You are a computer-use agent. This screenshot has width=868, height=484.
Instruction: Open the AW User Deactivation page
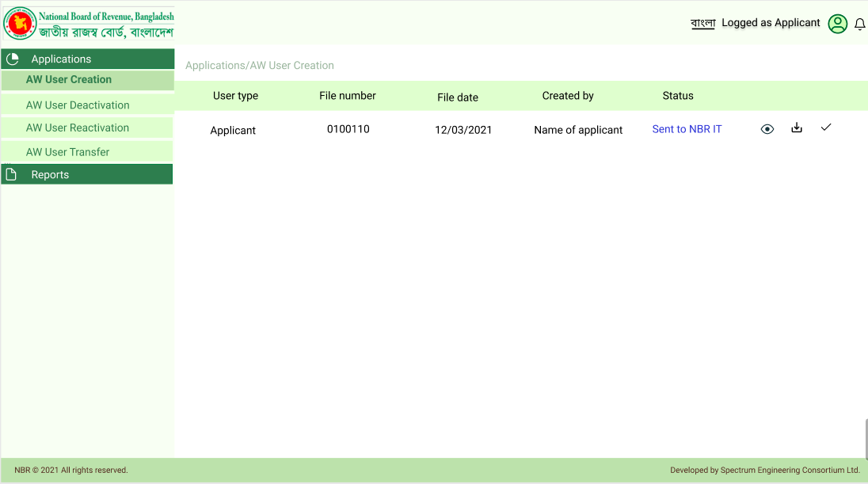(78, 105)
